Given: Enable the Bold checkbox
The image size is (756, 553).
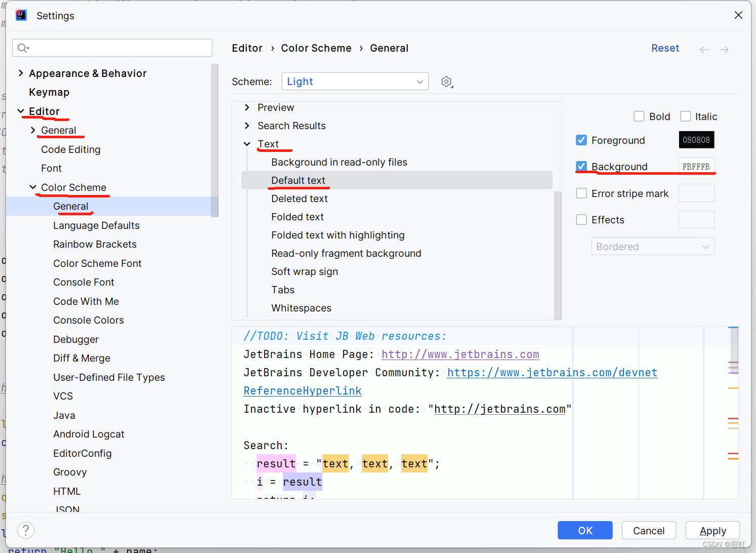Looking at the screenshot, I should click(639, 116).
